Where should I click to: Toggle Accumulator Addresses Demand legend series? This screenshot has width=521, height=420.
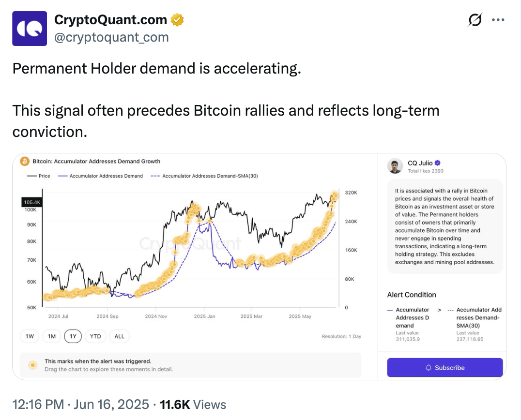(101, 176)
